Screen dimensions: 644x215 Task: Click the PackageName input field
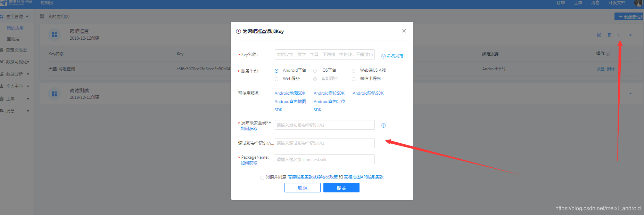[x=324, y=159]
